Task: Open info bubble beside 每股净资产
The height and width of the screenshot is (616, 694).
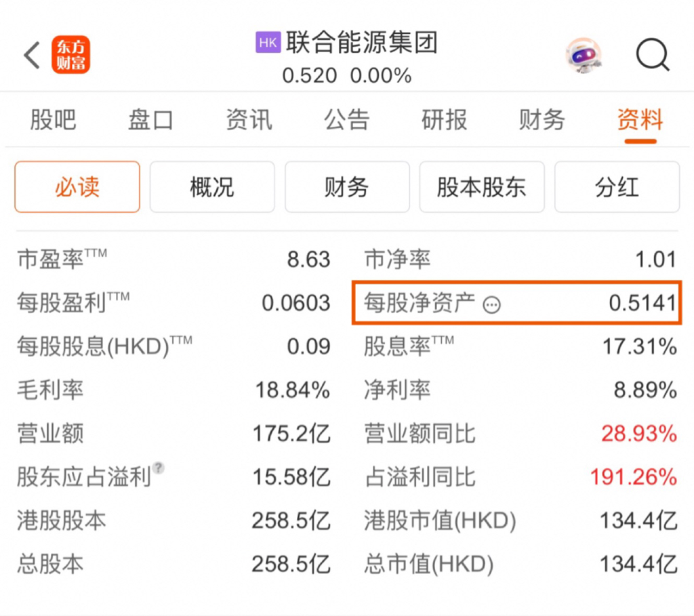Action: pyautogui.click(x=492, y=305)
